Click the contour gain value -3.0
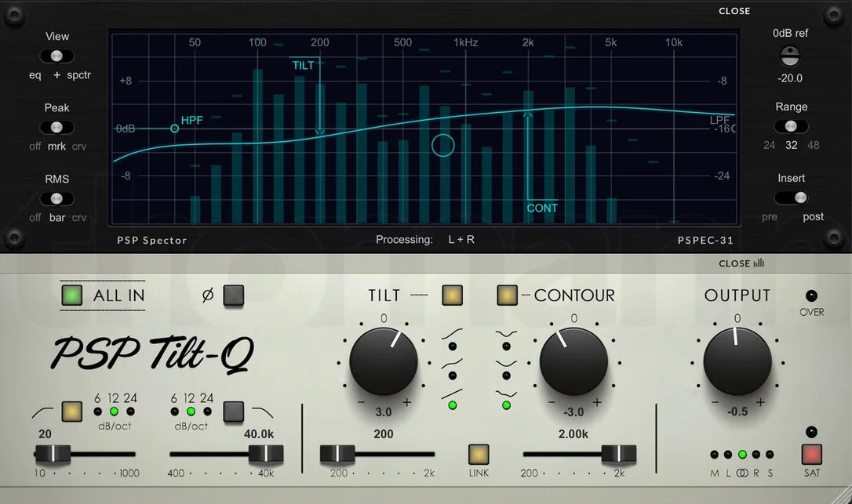This screenshot has height=504, width=852. coord(573,412)
